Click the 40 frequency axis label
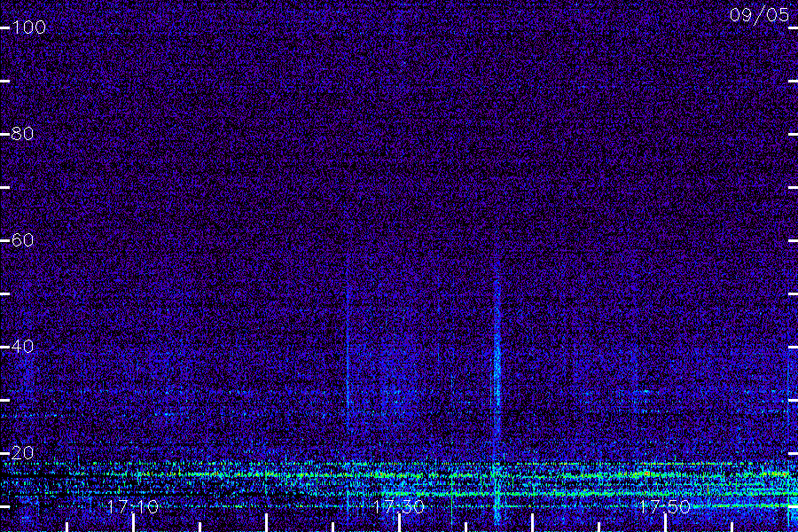This screenshot has width=798, height=532. [23, 346]
